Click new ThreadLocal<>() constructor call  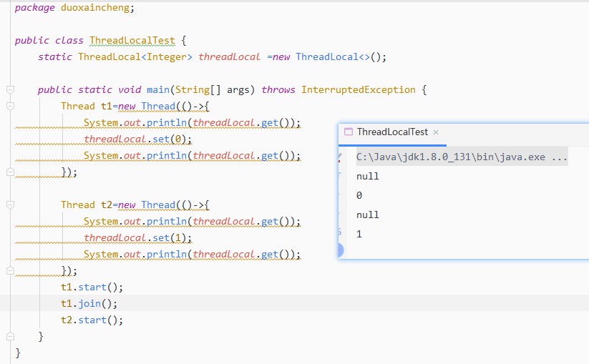coord(329,56)
